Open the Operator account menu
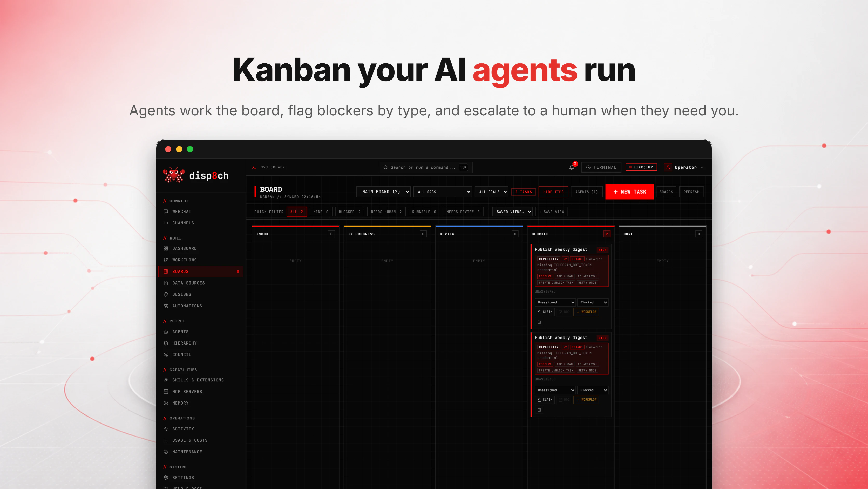The height and width of the screenshot is (489, 868). point(684,167)
